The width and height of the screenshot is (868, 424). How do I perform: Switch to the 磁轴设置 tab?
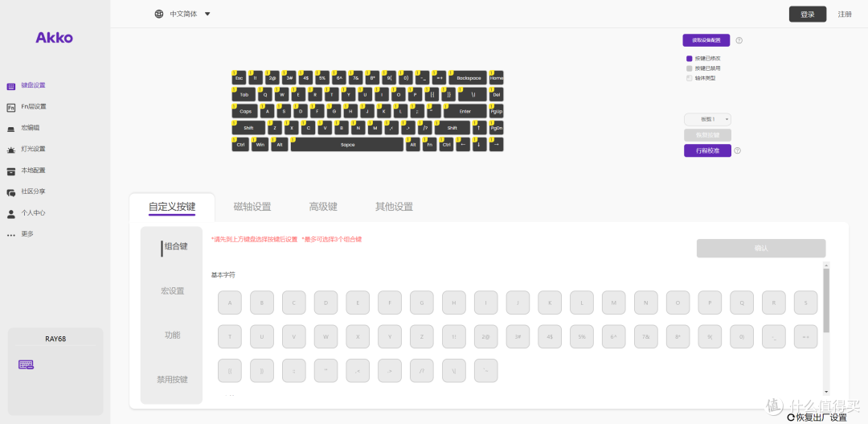[x=252, y=207]
